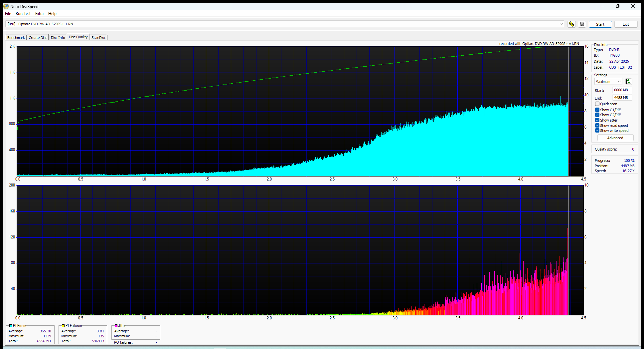Open the File menu
Image resolution: width=644 pixels, height=349 pixels.
coord(8,14)
